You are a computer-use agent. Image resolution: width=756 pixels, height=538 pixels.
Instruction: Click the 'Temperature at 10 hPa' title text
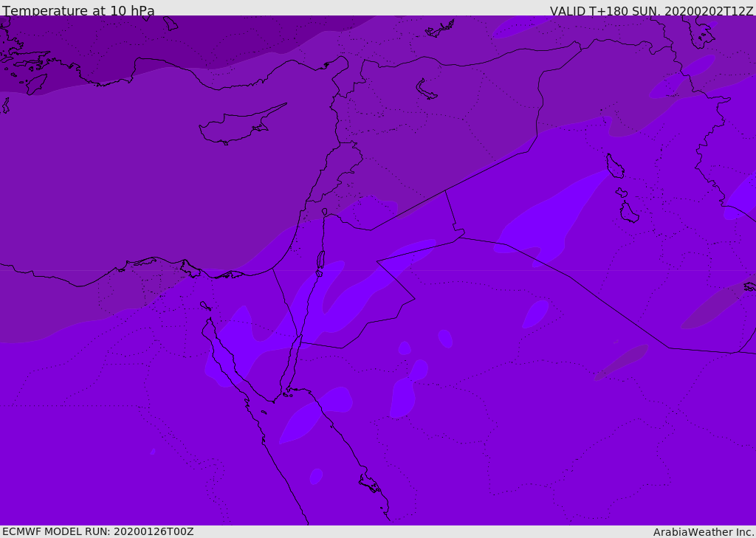tap(78, 10)
